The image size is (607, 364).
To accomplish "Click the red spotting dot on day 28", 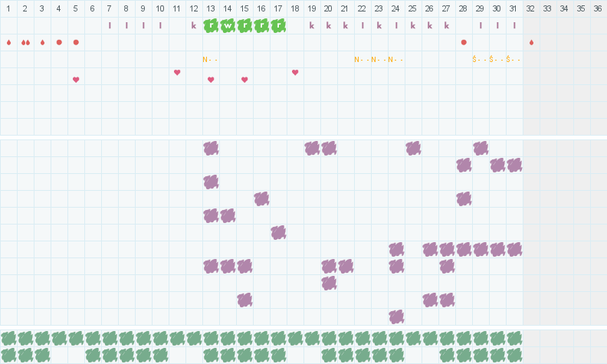I will click(464, 42).
